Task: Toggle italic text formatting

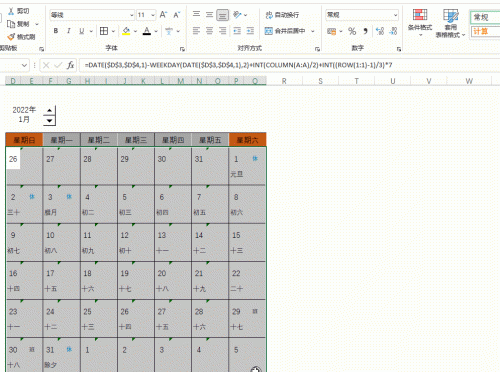Action: (68, 31)
